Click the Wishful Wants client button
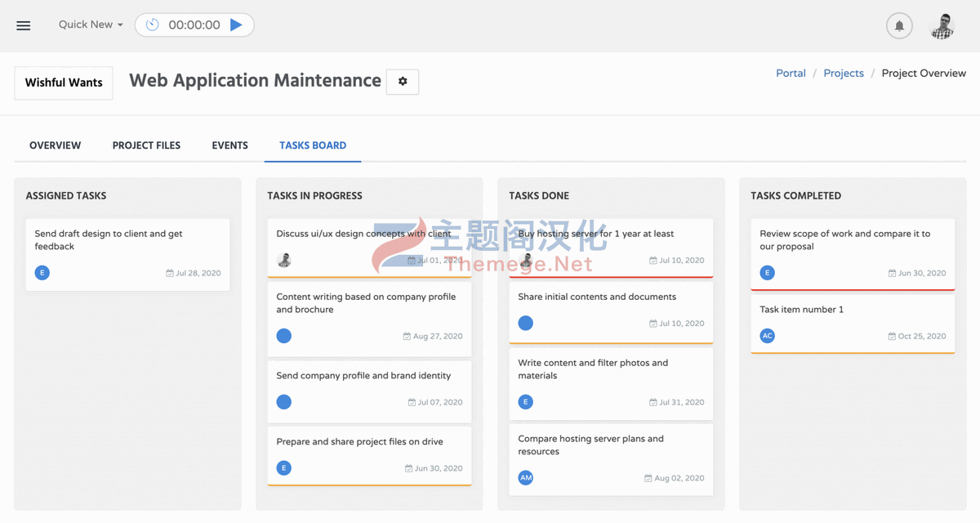 [x=64, y=83]
